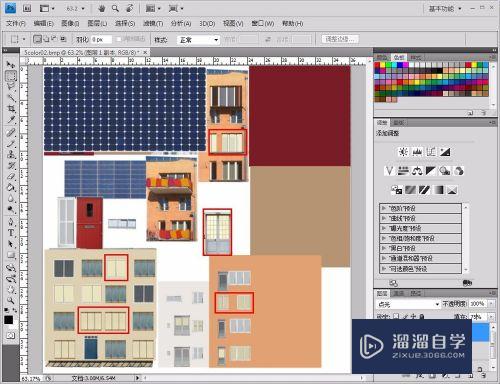
Task: Select the Path Selection arrow tool
Action: (x=11, y=244)
